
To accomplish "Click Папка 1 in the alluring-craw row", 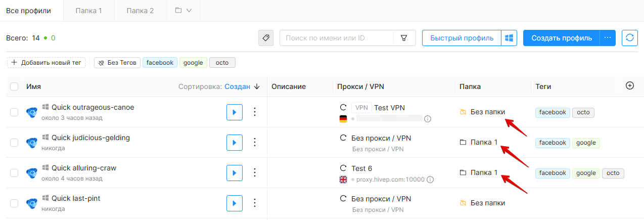I will coord(484,172).
